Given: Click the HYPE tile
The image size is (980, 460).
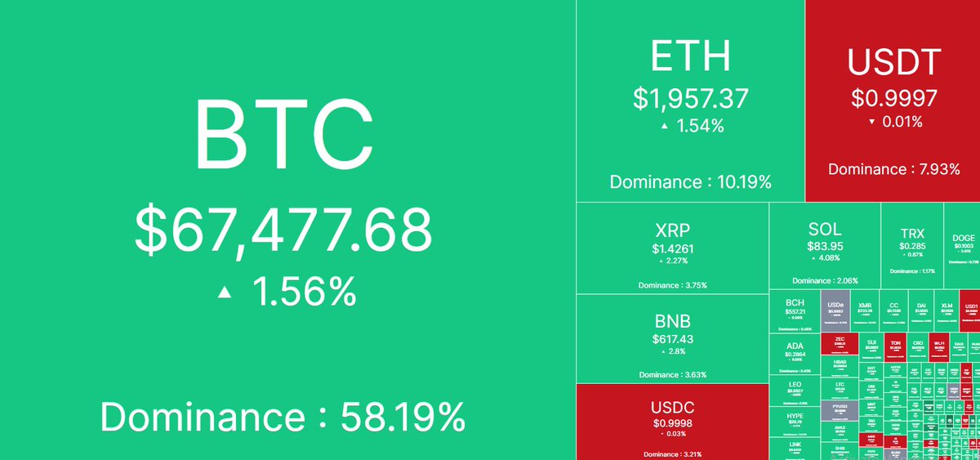Looking at the screenshot, I should click(x=795, y=422).
